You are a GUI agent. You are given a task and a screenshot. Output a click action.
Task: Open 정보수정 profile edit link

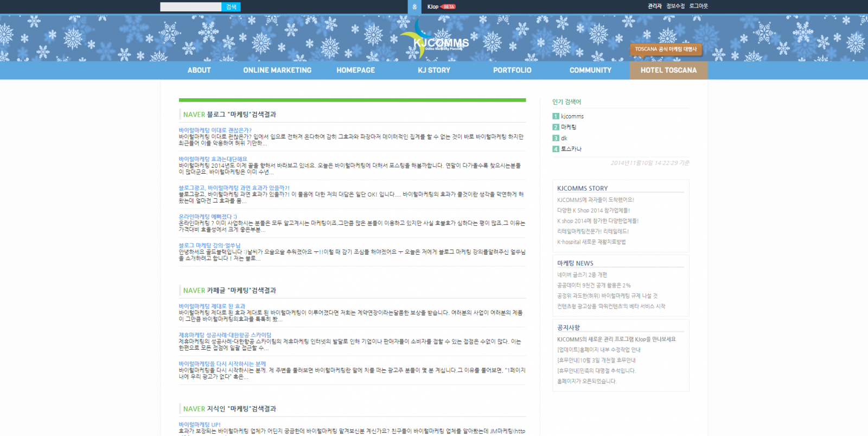pyautogui.click(x=675, y=6)
